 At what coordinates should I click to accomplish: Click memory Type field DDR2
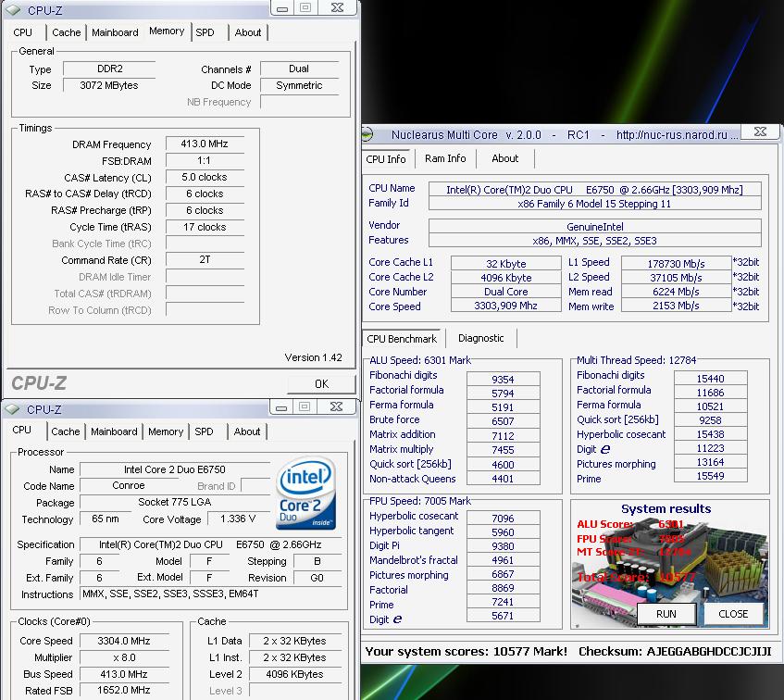click(x=109, y=69)
